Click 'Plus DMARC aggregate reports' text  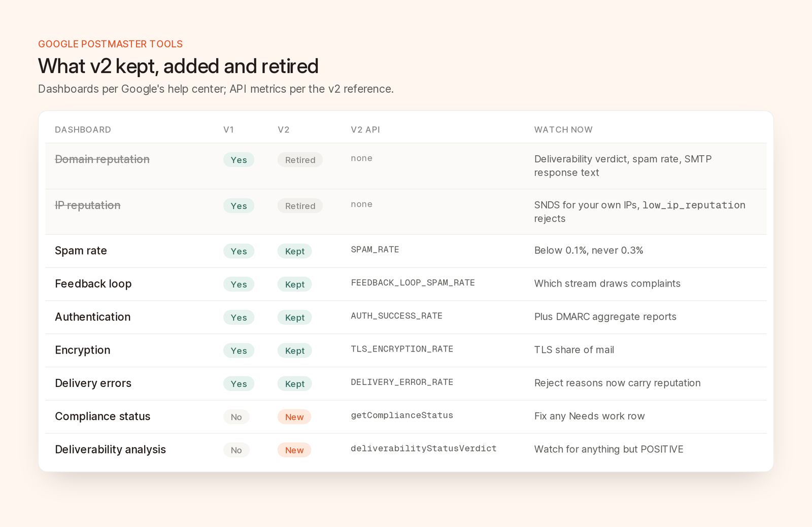tap(605, 317)
